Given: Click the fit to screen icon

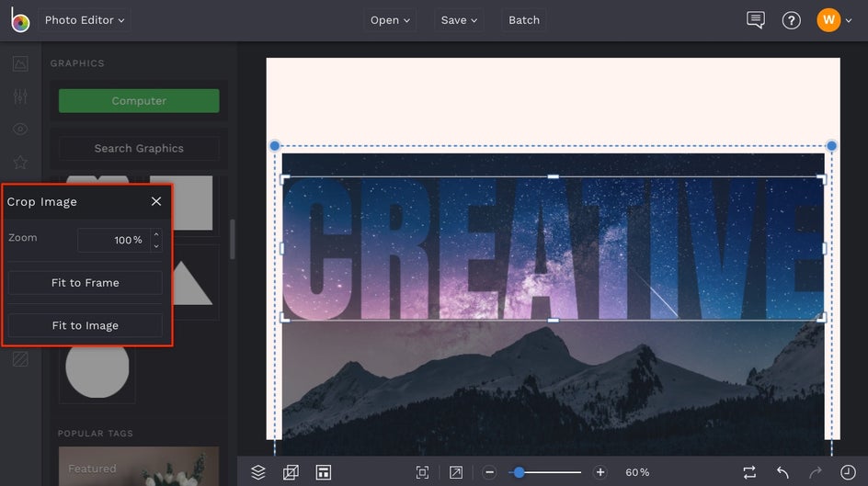Looking at the screenshot, I should [422, 472].
